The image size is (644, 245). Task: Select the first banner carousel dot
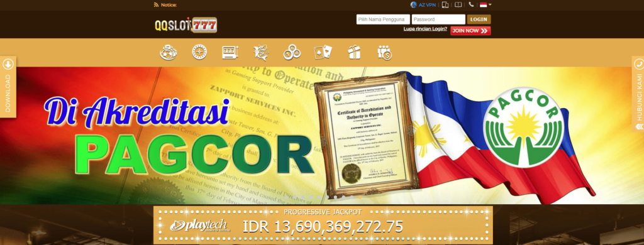pos(286,197)
